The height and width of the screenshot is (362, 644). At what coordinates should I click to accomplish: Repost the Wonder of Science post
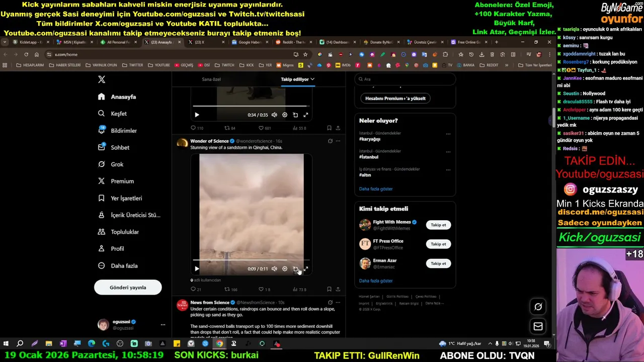tap(230, 289)
